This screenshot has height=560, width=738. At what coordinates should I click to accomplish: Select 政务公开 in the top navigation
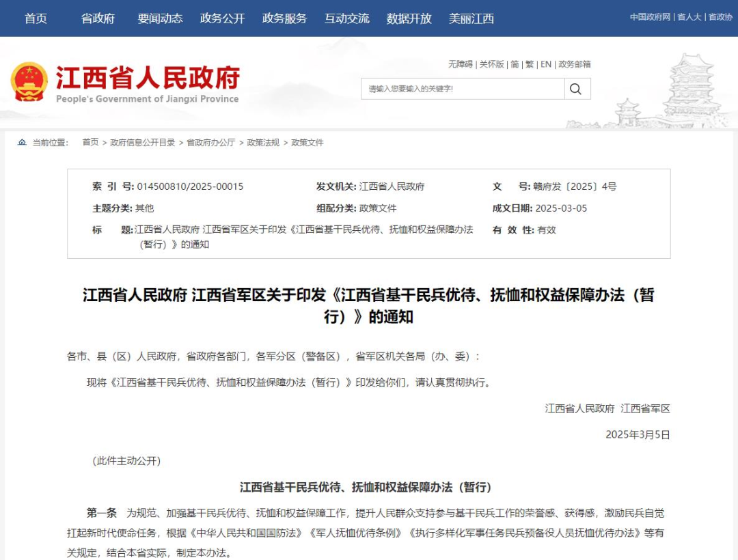click(x=223, y=18)
